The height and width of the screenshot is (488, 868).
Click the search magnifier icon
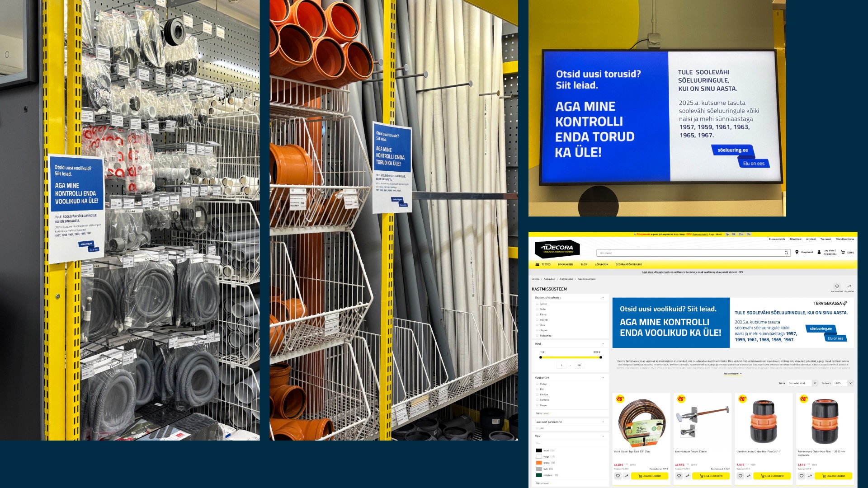tap(786, 253)
